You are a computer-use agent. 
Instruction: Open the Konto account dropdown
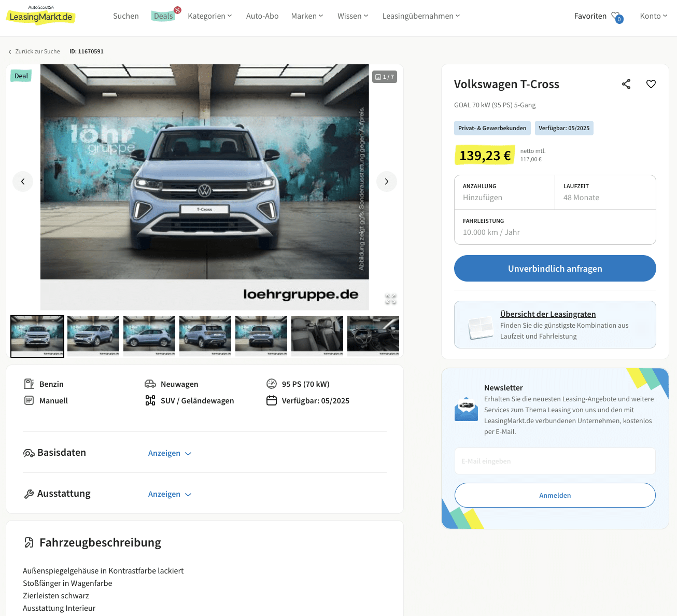click(654, 16)
